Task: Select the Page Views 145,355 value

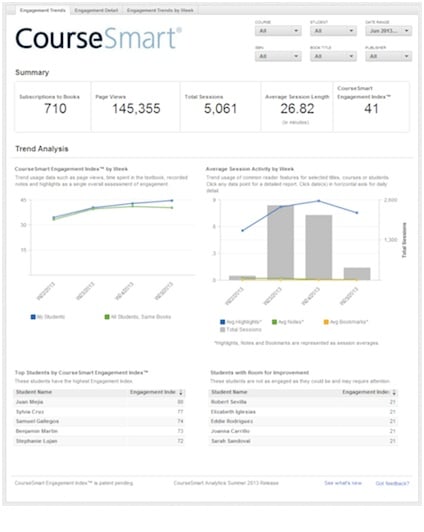Action: click(136, 109)
